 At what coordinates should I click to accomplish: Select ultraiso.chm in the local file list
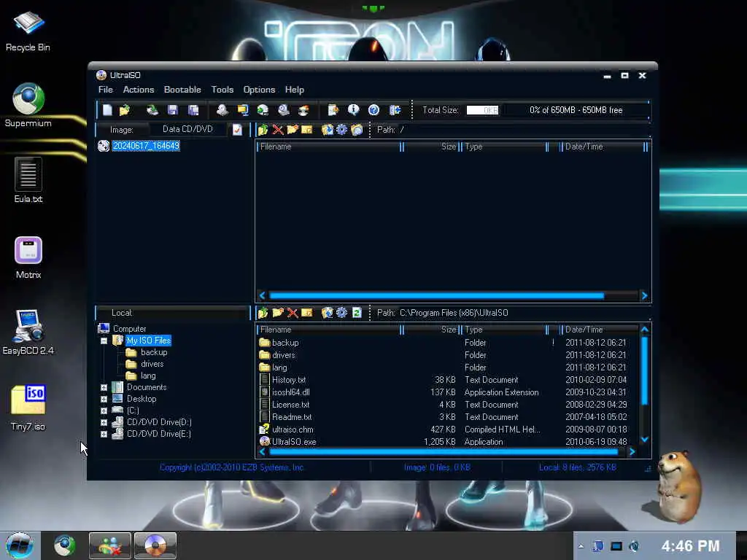click(x=293, y=429)
